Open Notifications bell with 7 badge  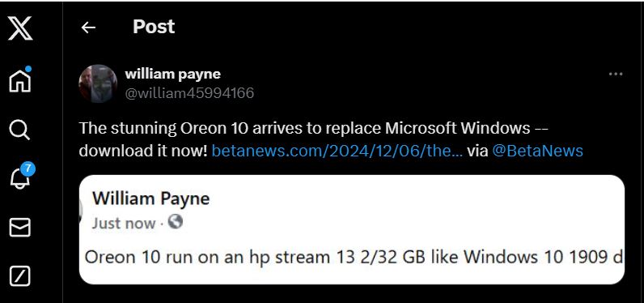[x=21, y=177]
